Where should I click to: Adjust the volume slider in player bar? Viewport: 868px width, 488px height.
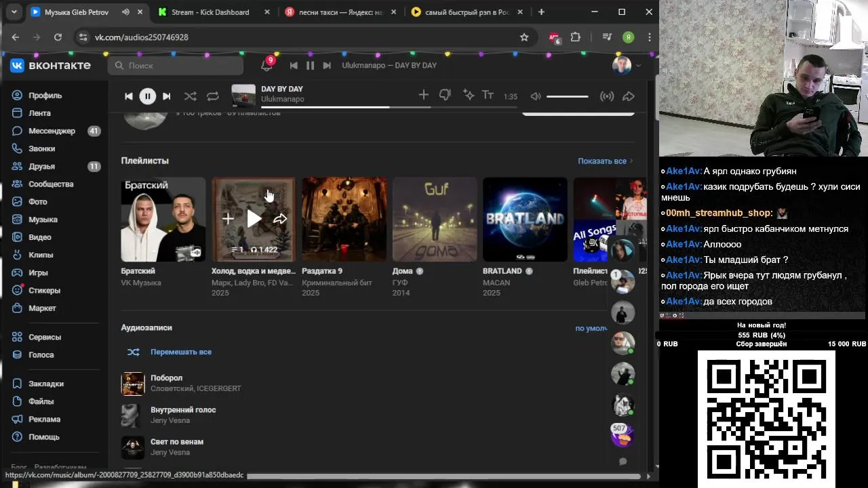click(x=568, y=96)
